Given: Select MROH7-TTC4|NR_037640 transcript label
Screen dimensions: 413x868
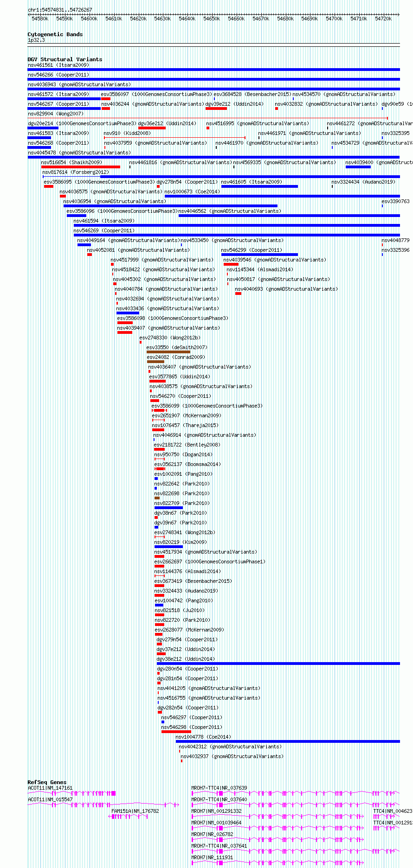Looking at the screenshot, I should [219, 800].
